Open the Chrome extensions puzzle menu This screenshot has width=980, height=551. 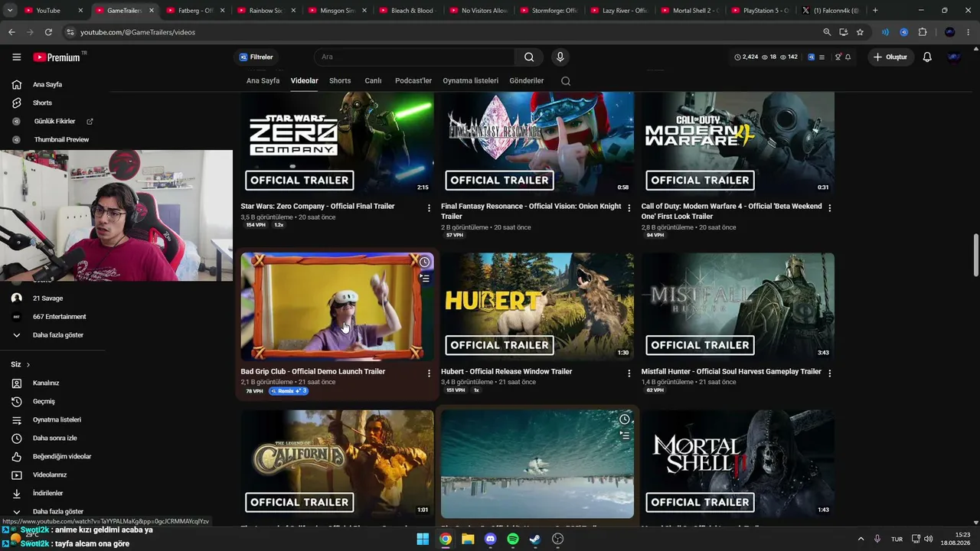pos(923,32)
